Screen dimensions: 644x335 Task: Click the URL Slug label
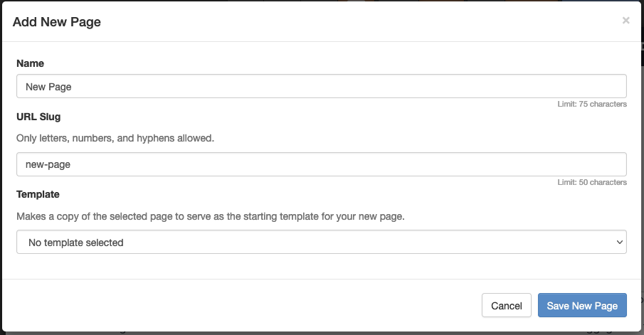pos(43,116)
